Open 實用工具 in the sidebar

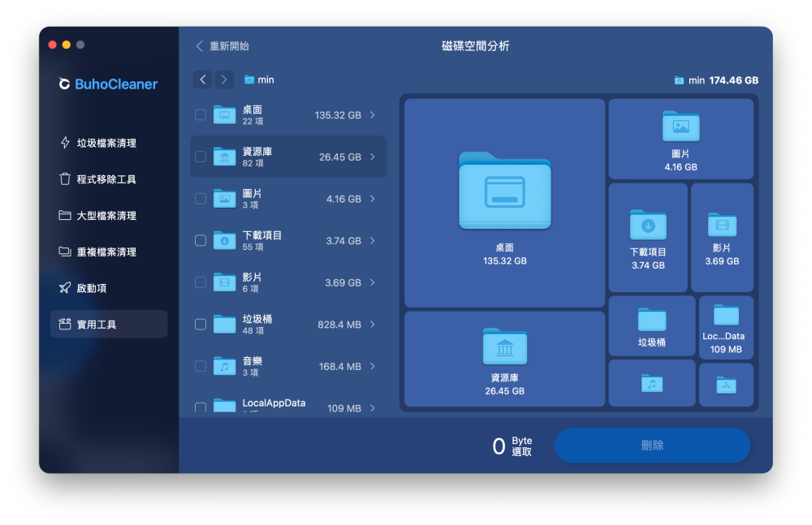(x=109, y=324)
